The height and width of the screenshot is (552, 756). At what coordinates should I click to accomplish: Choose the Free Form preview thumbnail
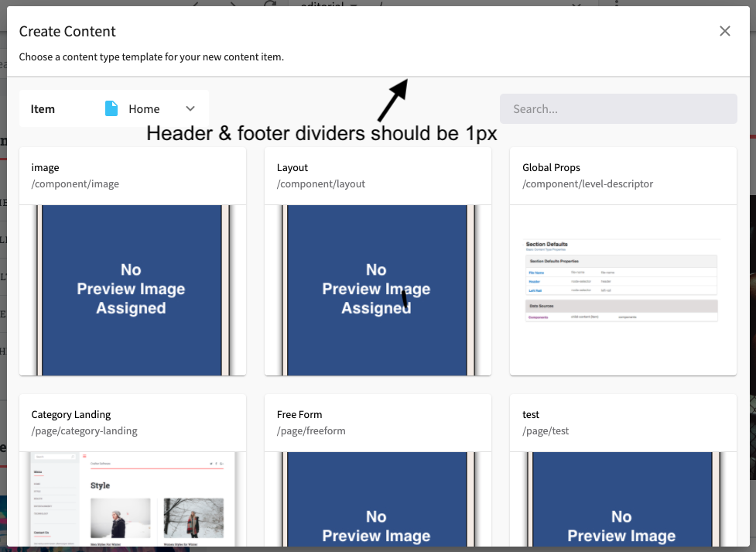tap(378, 499)
